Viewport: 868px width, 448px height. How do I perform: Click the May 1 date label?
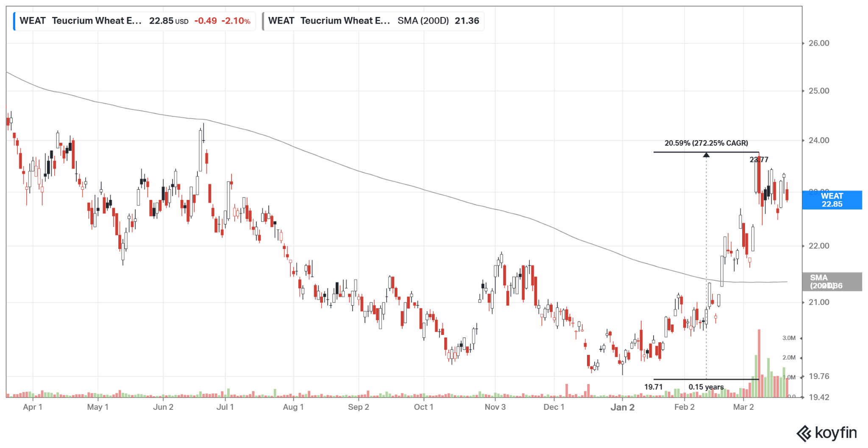[x=98, y=407]
